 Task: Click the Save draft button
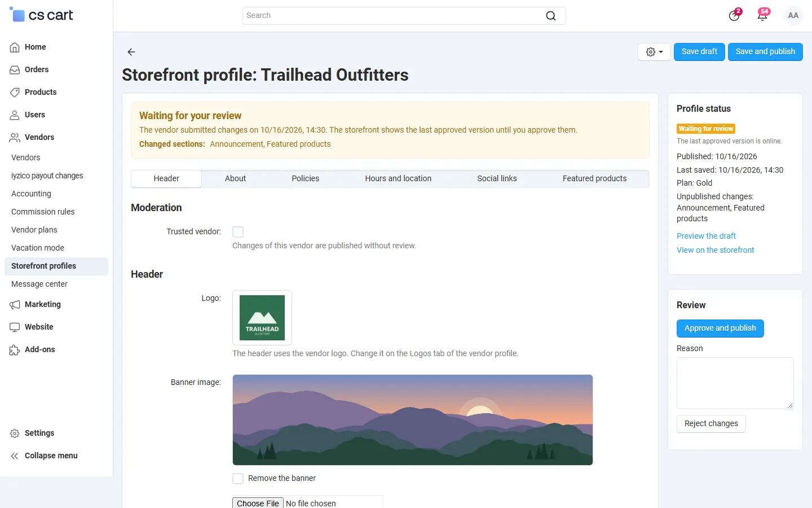(x=699, y=52)
